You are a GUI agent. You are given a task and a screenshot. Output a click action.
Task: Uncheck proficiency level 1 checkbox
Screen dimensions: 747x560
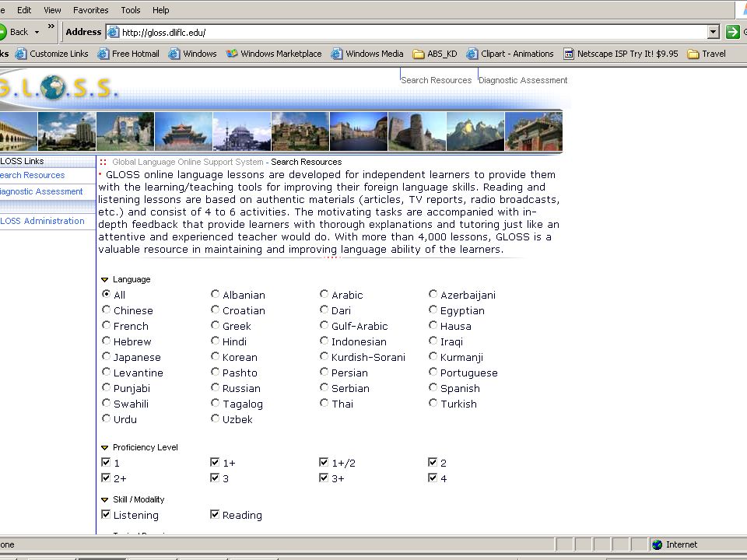pos(106,462)
